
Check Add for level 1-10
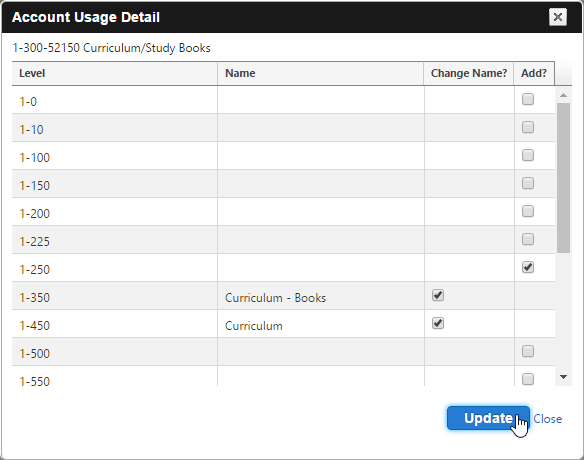pyautogui.click(x=528, y=127)
